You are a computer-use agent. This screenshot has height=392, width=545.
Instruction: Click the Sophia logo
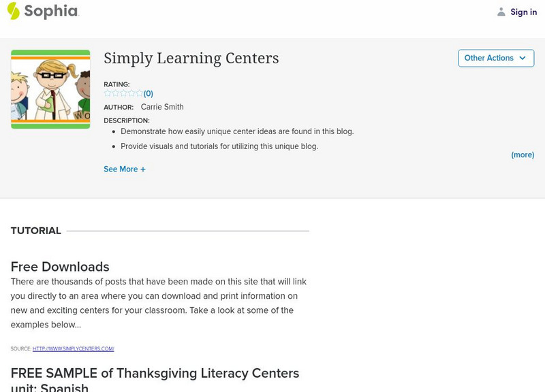click(42, 11)
